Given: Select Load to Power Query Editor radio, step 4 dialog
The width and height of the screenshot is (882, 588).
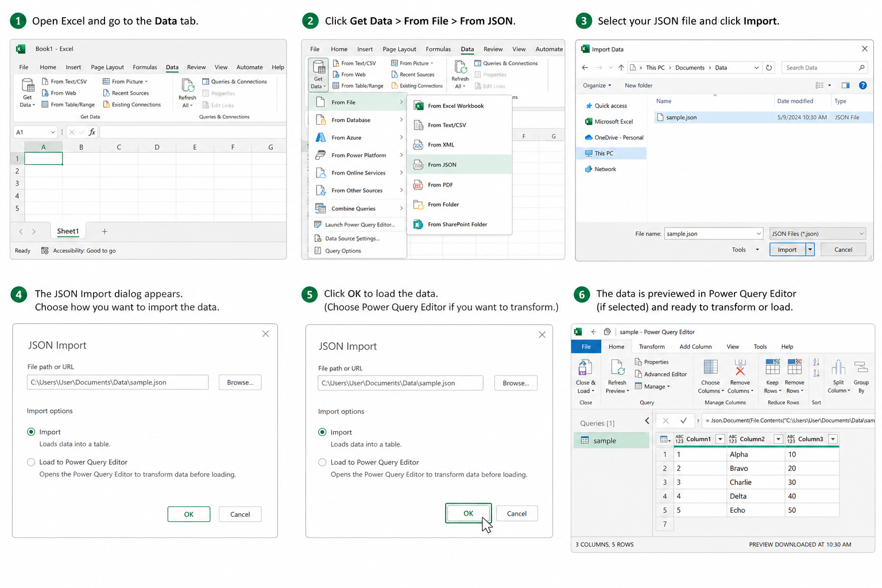Looking at the screenshot, I should [31, 462].
